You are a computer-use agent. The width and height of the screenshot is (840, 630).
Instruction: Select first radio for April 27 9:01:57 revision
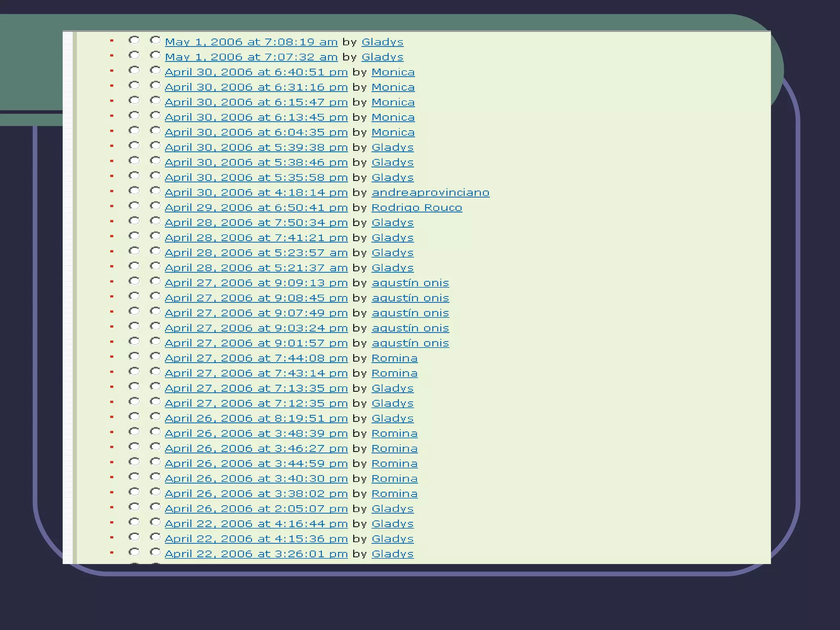click(134, 341)
